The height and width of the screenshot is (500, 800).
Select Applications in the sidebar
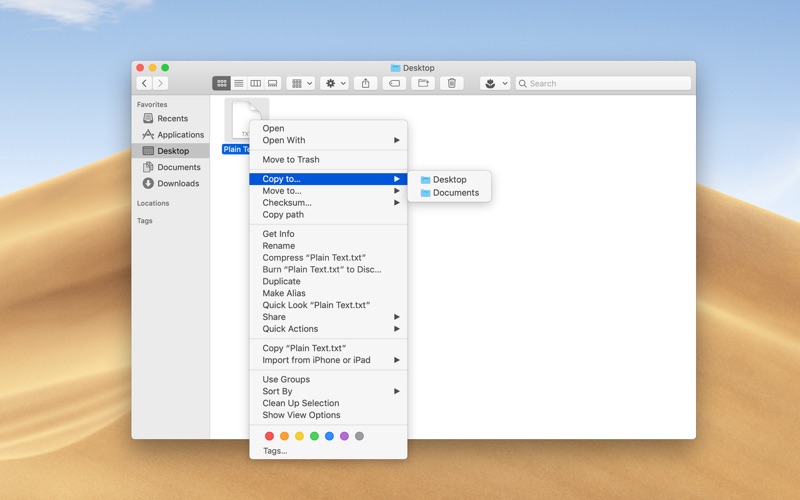[x=170, y=135]
